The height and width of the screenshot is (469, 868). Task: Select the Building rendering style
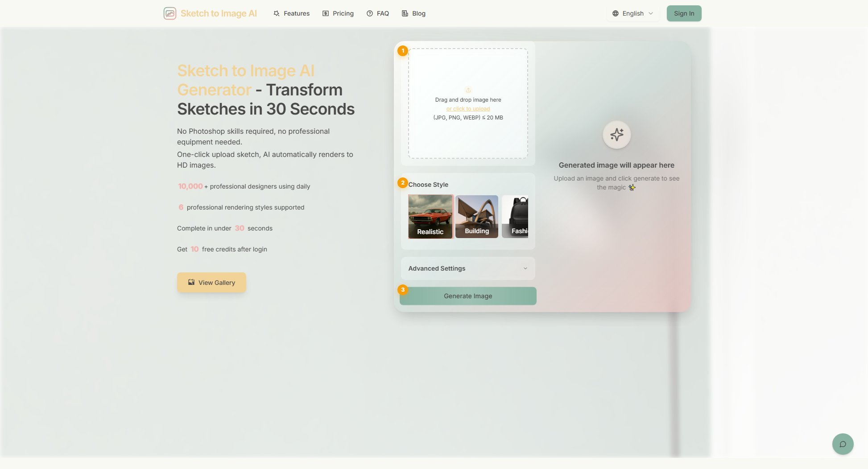pos(476,217)
